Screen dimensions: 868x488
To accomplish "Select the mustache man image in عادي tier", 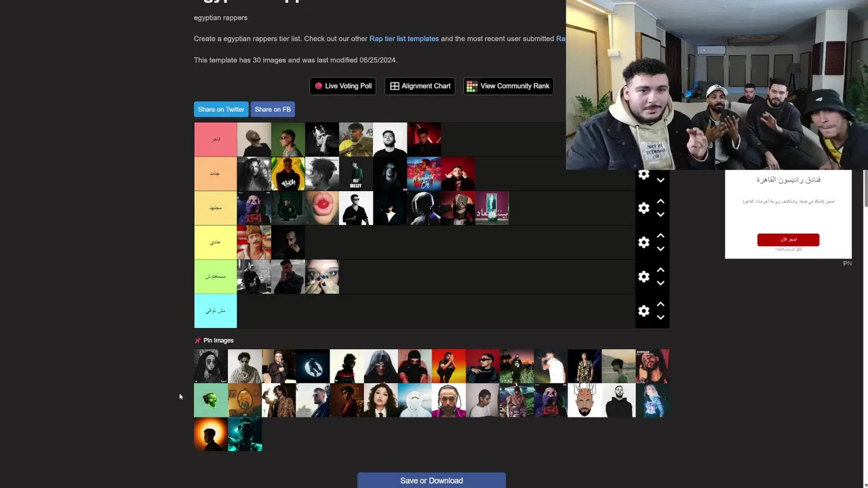I will (x=254, y=242).
